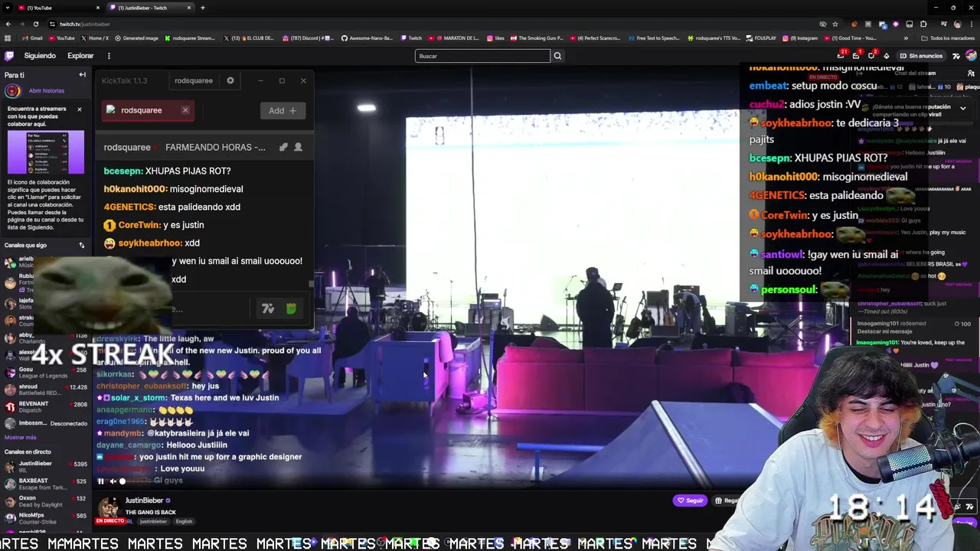This screenshot has width=980, height=551.
Task: Open Twitch whispers icon with badge 2
Action: 871,56
